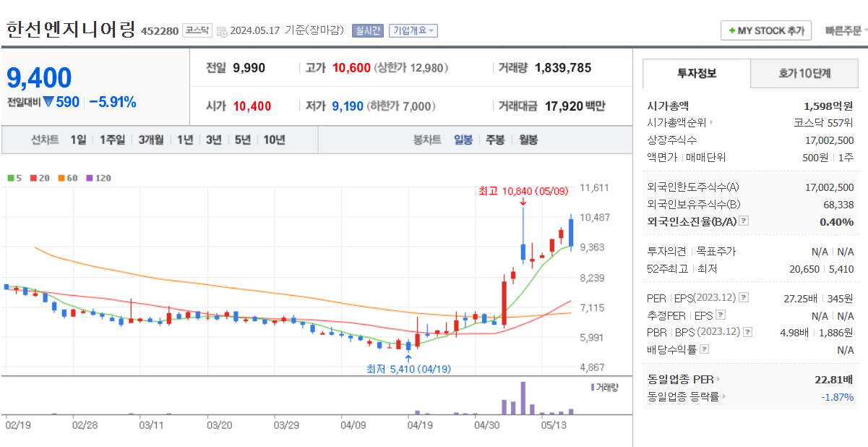Switch candle chart to 일봉
Image resolution: width=868 pixels, height=447 pixels.
[463, 140]
